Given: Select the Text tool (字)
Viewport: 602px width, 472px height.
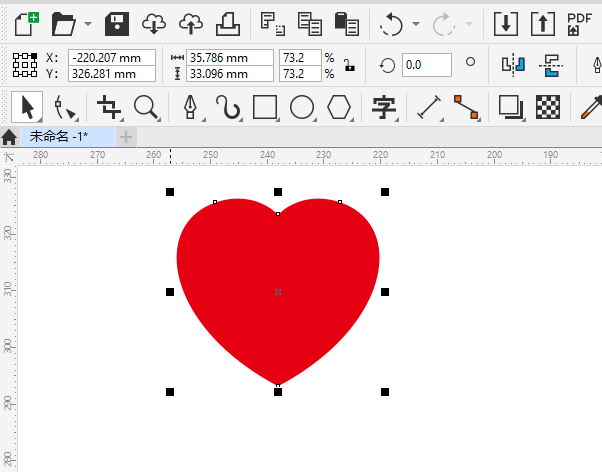Looking at the screenshot, I should 383,106.
